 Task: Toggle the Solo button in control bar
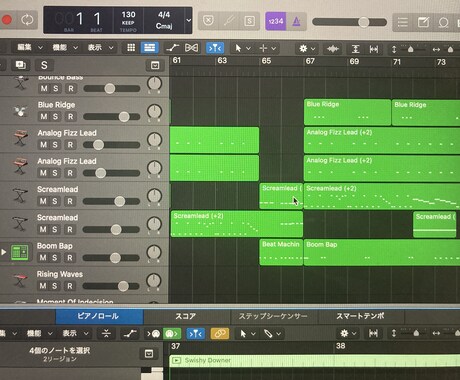click(250, 21)
